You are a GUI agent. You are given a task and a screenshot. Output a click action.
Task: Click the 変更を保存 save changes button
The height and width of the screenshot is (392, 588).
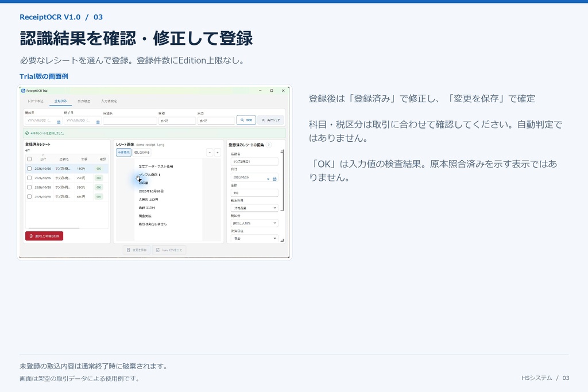137,250
